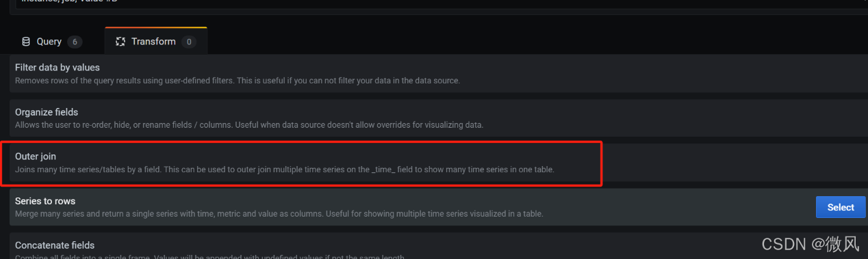Choose the Filter data by values transformation
This screenshot has height=259, width=868.
438,74
